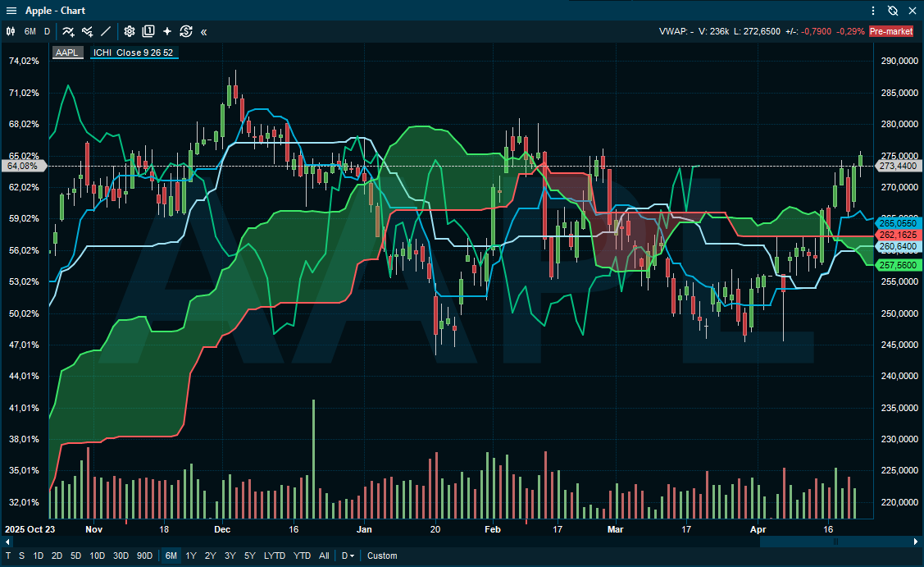Click the 2025 Oct 23 date label
This screenshot has height=567, width=924.
click(30, 529)
